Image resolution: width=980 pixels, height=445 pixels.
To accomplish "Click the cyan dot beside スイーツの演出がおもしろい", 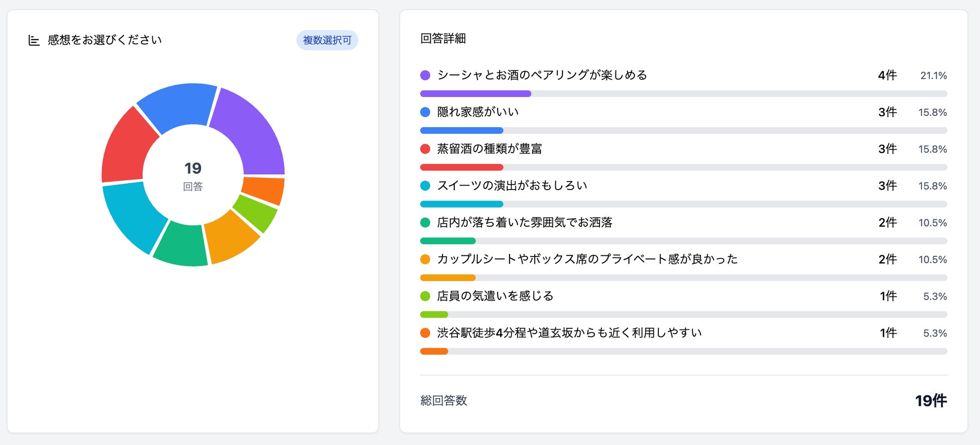I will [x=425, y=186].
